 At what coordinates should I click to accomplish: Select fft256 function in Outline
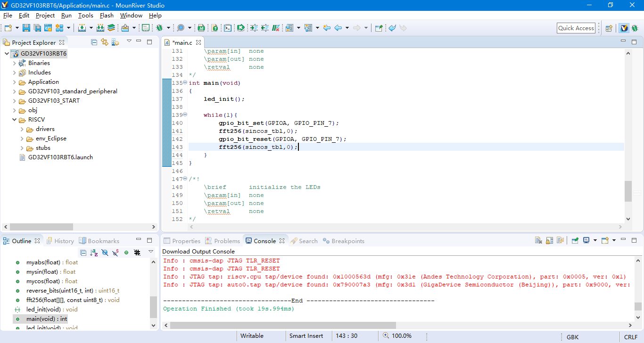pyautogui.click(x=66, y=300)
